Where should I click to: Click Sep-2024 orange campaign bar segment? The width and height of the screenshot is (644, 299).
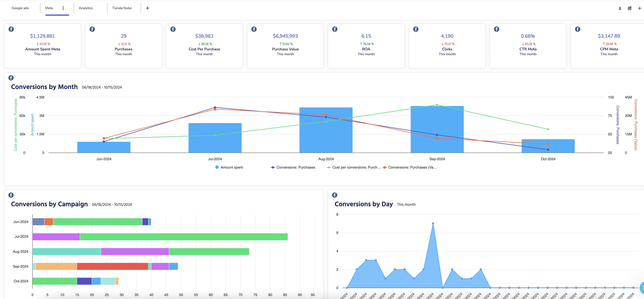click(56, 266)
